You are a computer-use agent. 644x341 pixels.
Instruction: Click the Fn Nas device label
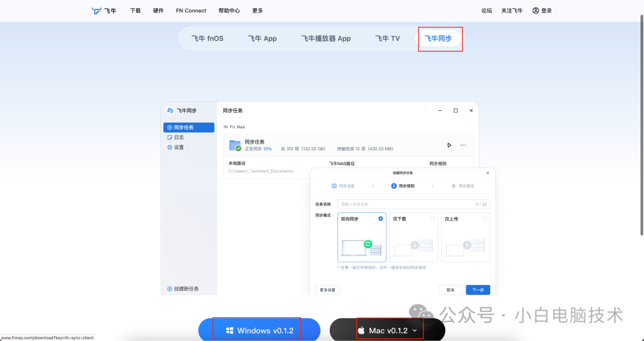click(x=234, y=127)
